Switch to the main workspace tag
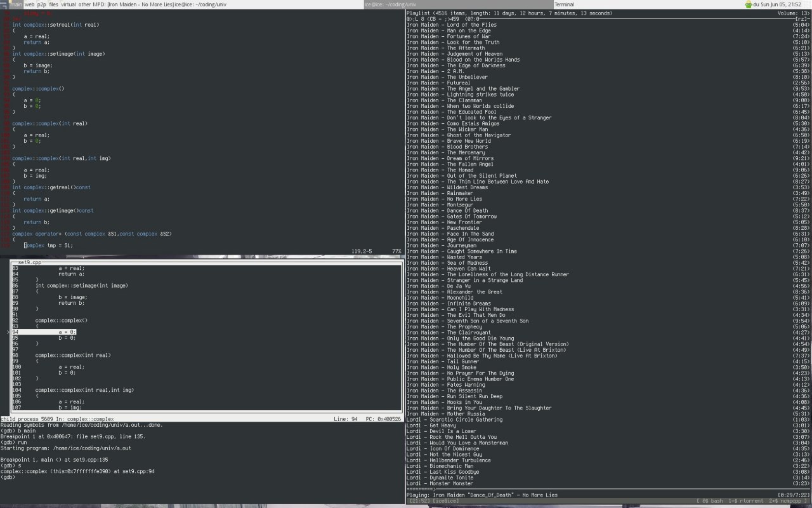 pos(16,4)
